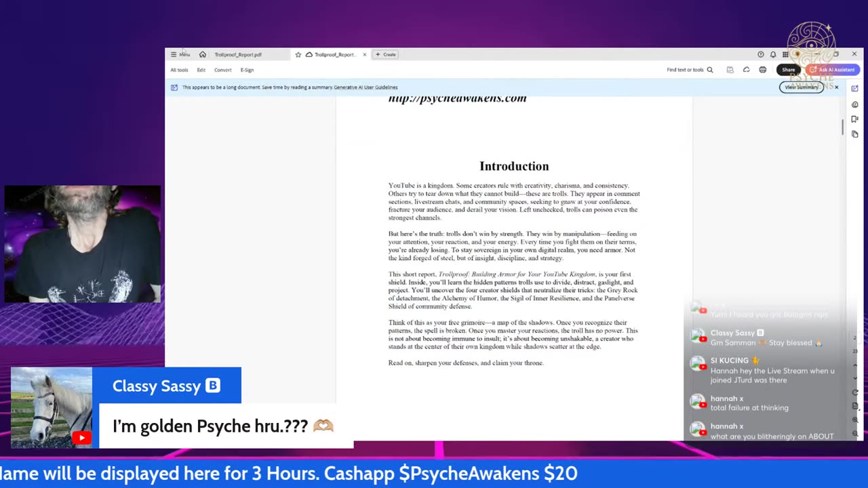Viewport: 868px width, 488px height.
Task: Click the Introduction heading in the document
Action: click(x=514, y=166)
